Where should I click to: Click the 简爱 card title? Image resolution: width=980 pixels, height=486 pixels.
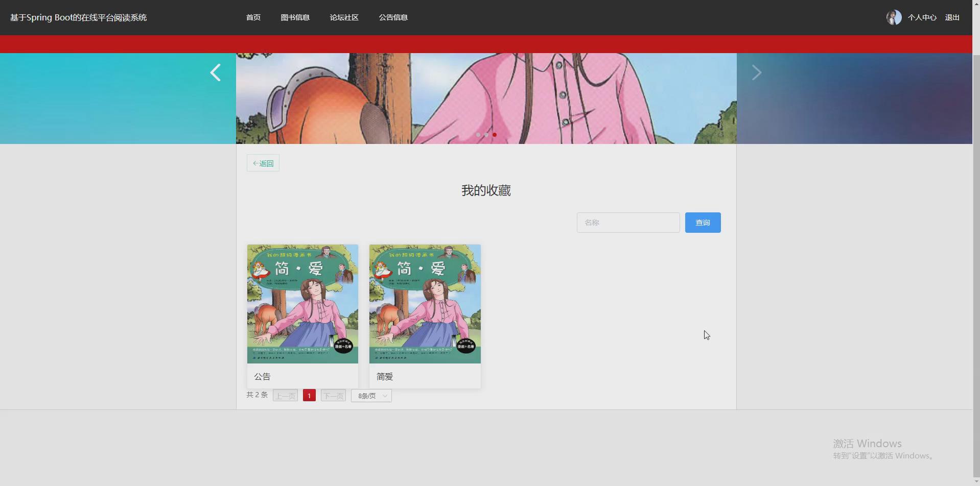point(385,377)
